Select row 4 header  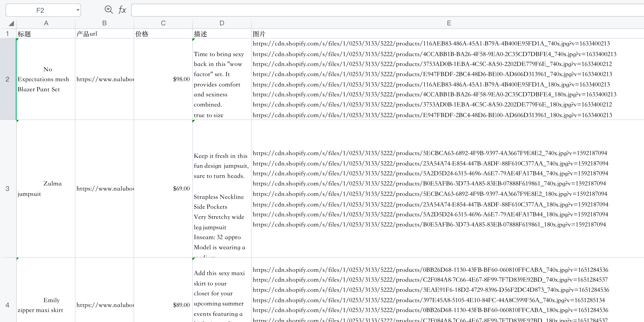[x=8, y=290]
